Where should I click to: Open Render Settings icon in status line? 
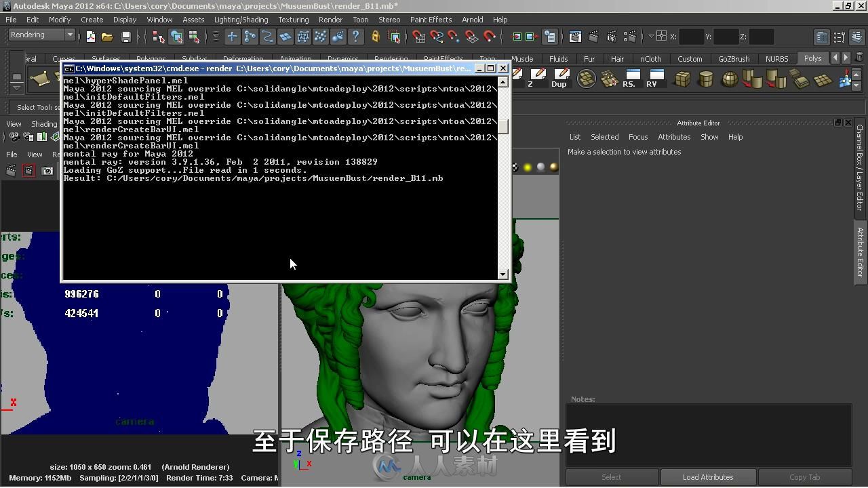click(630, 37)
